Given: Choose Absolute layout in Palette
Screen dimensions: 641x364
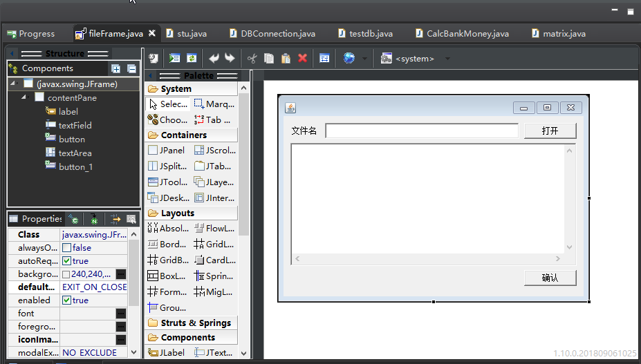Looking at the screenshot, I should pyautogui.click(x=168, y=229).
